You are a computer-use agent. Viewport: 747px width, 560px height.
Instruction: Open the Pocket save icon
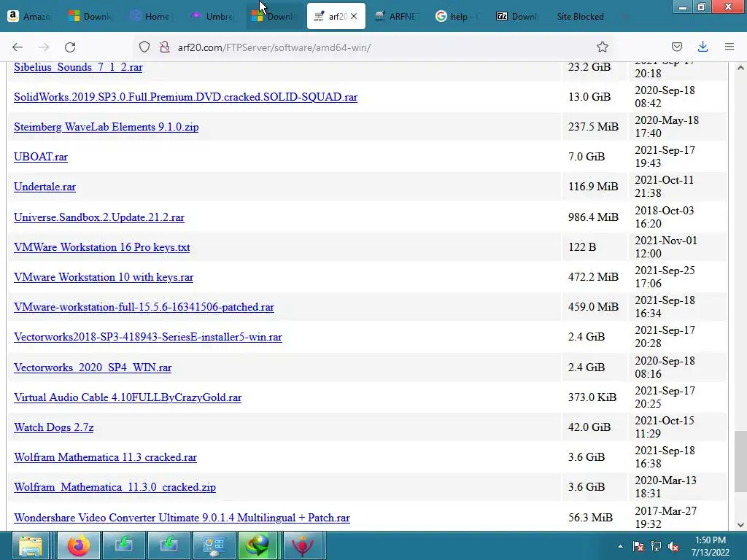676,47
